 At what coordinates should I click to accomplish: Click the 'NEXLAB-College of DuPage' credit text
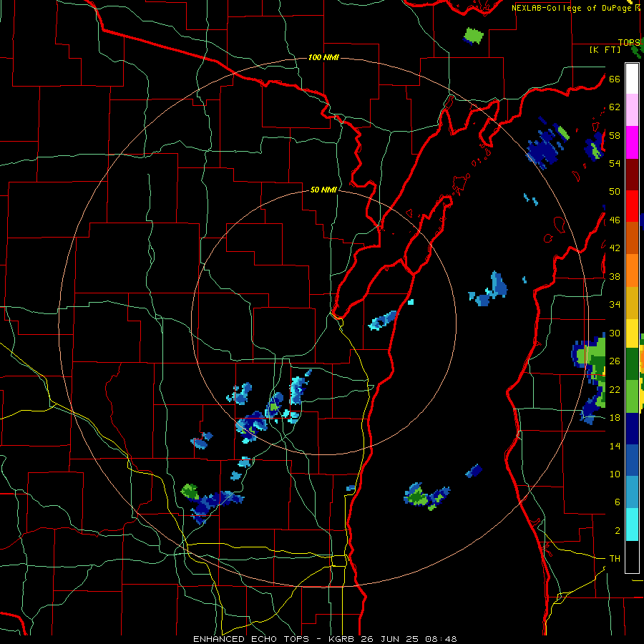tap(572, 8)
